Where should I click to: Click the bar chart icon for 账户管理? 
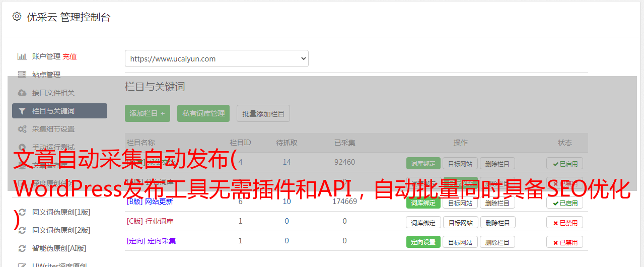point(22,56)
